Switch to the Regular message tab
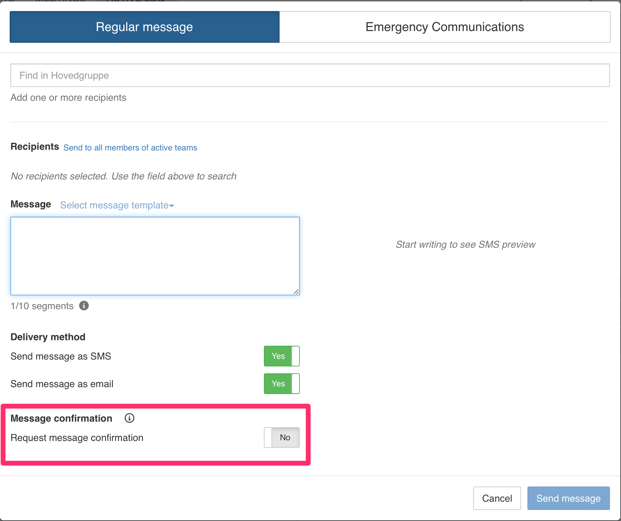The width and height of the screenshot is (621, 521). (x=145, y=27)
